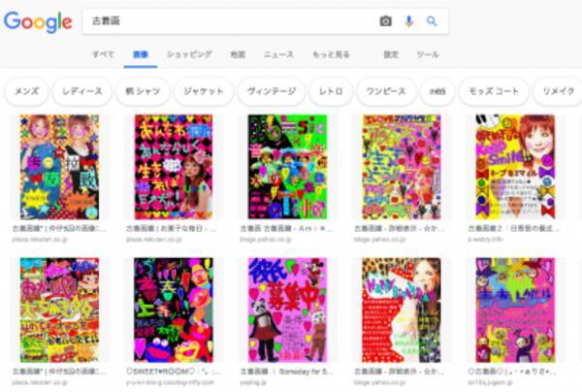Screen dimensions: 582x392
Task: Expand the もっと見る menu
Action: click(331, 54)
